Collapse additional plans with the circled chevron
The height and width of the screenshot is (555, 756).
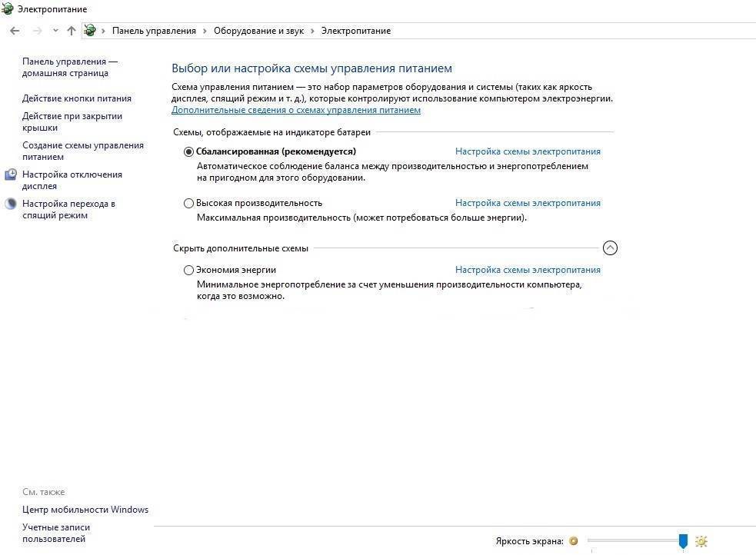(610, 248)
